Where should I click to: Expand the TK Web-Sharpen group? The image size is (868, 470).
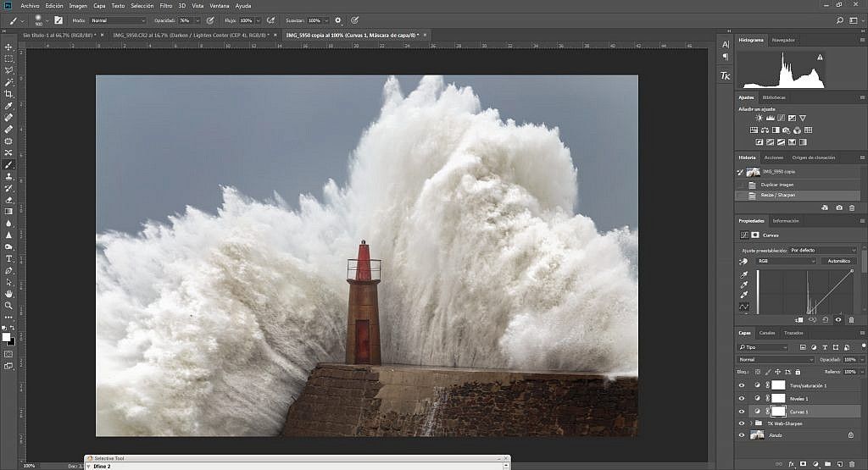751,423
